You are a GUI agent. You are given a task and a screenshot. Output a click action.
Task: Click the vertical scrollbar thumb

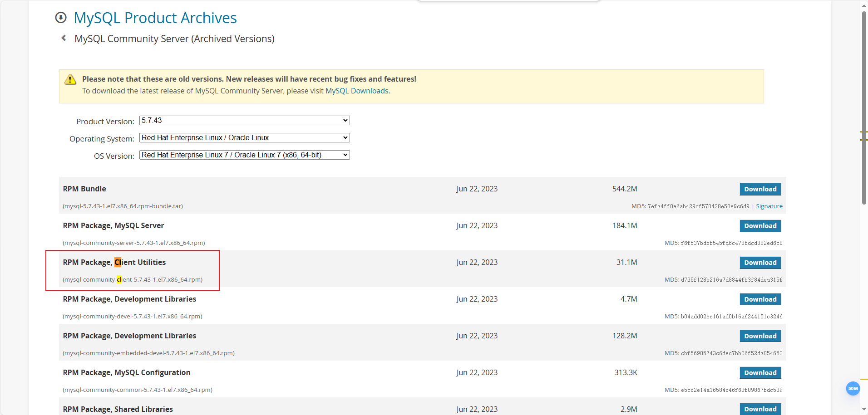(x=864, y=109)
